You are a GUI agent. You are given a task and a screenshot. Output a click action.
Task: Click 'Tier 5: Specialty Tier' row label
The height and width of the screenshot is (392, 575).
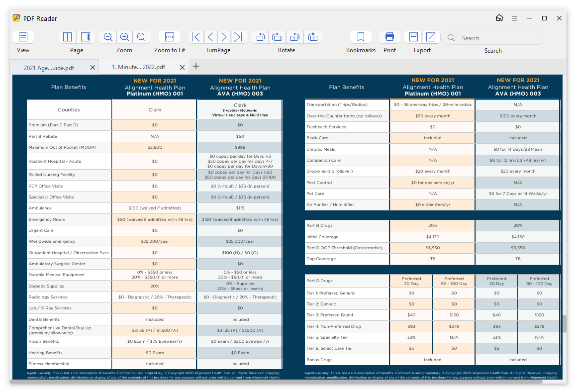(327, 337)
